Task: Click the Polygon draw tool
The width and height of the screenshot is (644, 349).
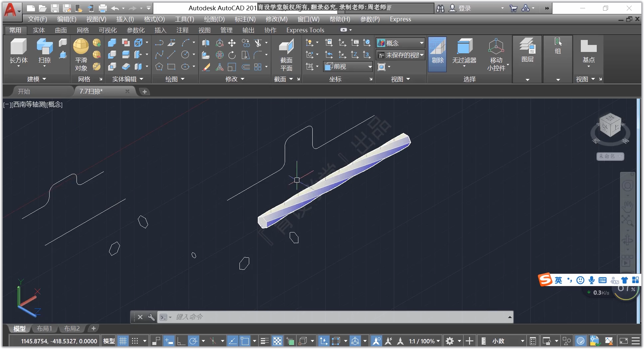Action: [159, 67]
